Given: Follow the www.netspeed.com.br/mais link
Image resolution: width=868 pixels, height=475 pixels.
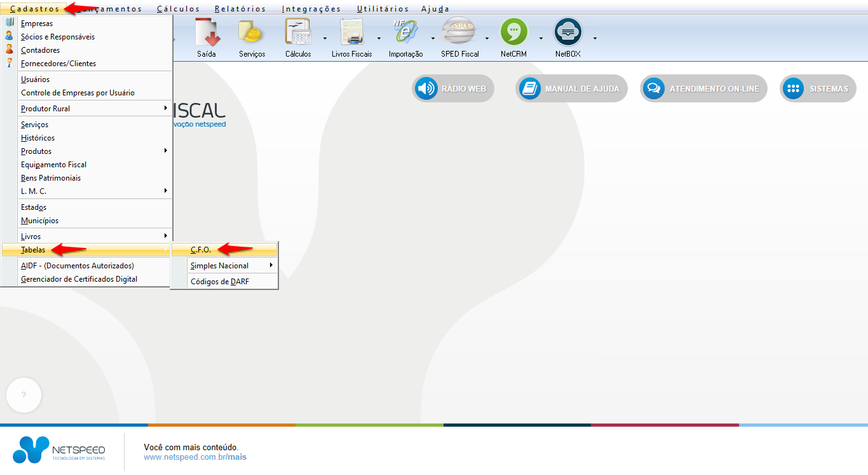Looking at the screenshot, I should point(194,457).
